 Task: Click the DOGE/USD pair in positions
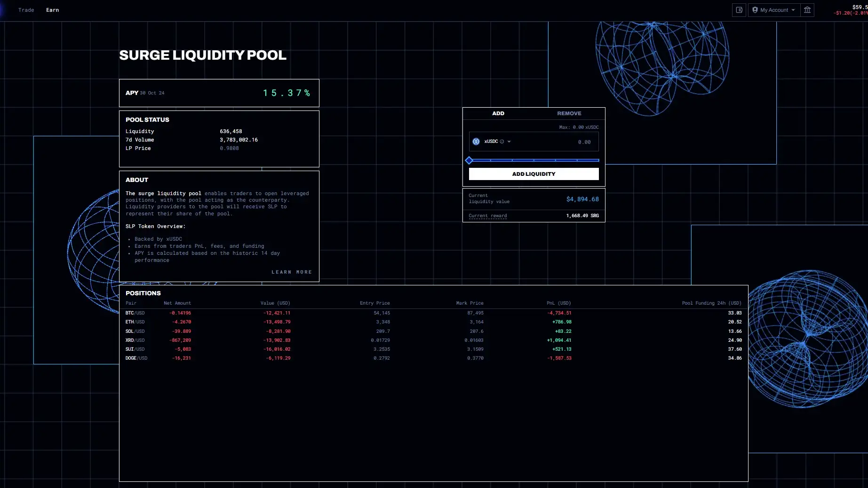coord(136,358)
